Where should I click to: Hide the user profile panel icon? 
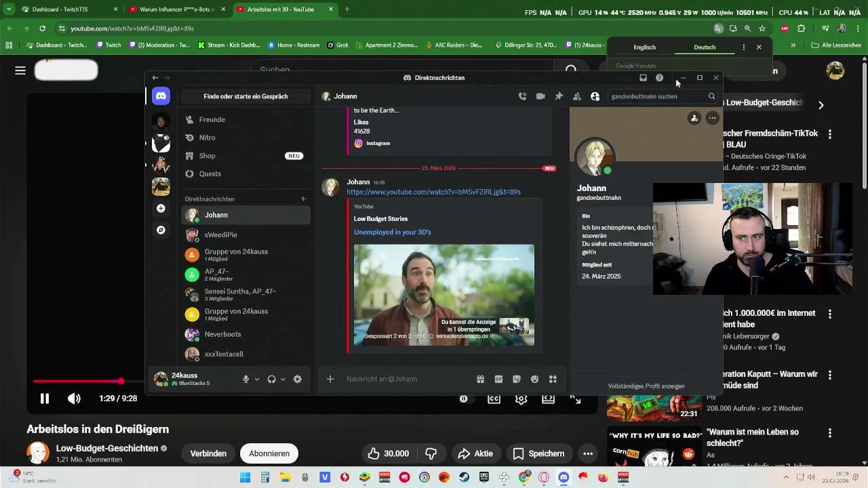pyautogui.click(x=595, y=96)
